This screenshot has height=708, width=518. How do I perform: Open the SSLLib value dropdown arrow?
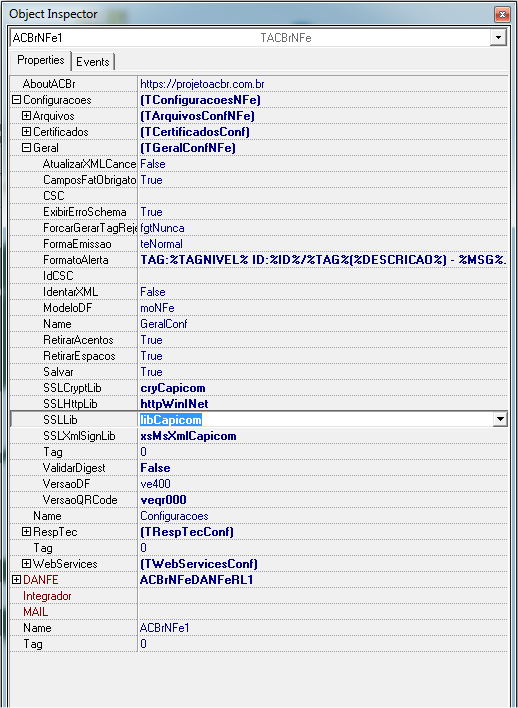point(500,420)
